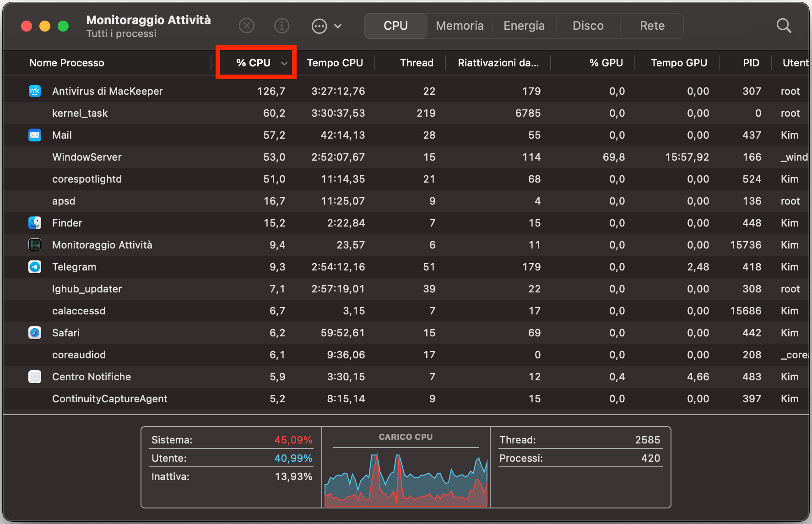Screen dimensions: 812x524
Task: Click the Tempo GPU 4,66 for Centro Notifiche
Action: click(x=698, y=377)
